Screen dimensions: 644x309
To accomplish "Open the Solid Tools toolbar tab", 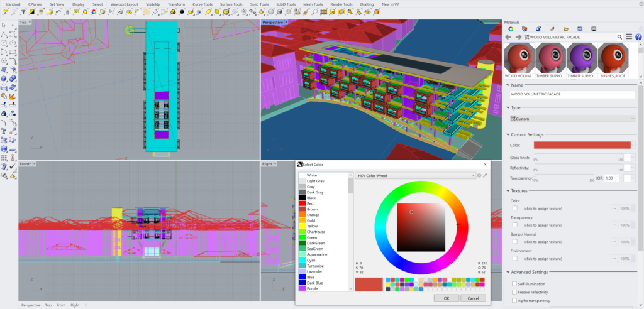I will coord(259,4).
